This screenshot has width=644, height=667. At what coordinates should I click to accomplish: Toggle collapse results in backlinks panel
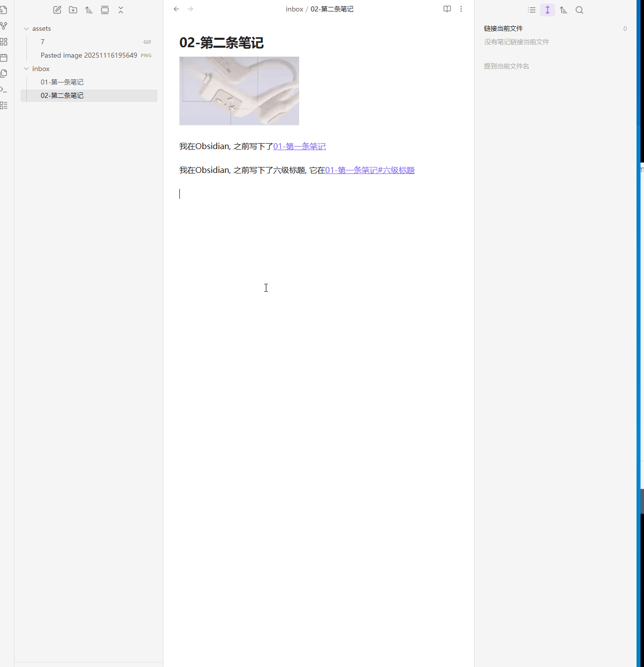pyautogui.click(x=532, y=10)
